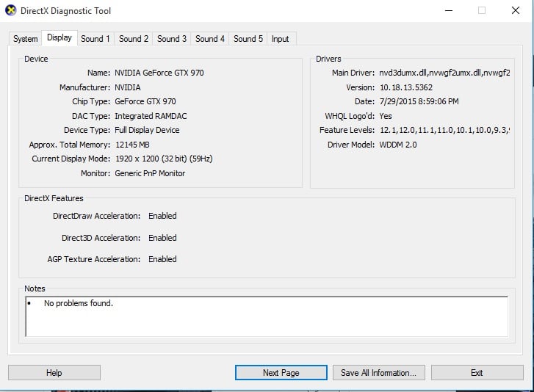This screenshot has height=392, width=534.
Task: Click the driver version '10.18.13.5362'
Action: pyautogui.click(x=406, y=87)
